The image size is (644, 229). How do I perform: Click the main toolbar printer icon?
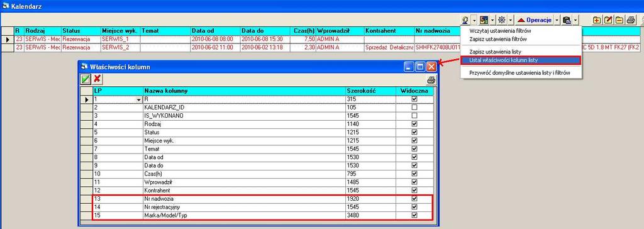coord(631,20)
